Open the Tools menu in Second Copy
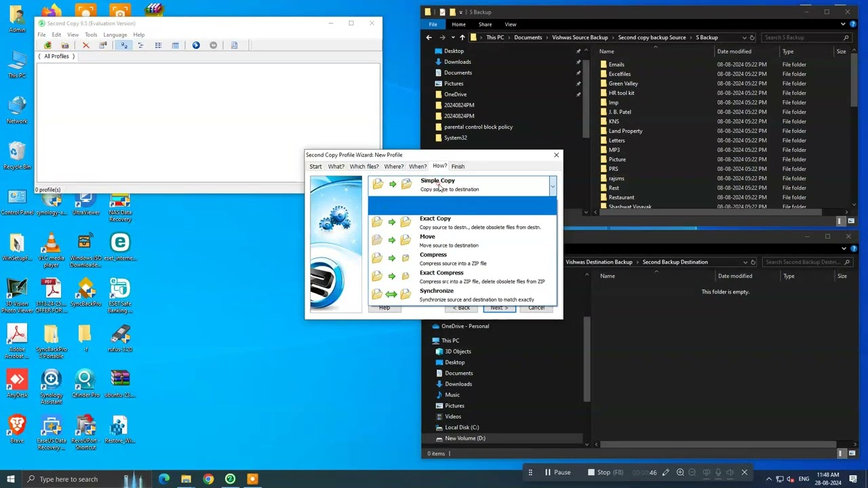868x488 pixels. click(x=91, y=35)
